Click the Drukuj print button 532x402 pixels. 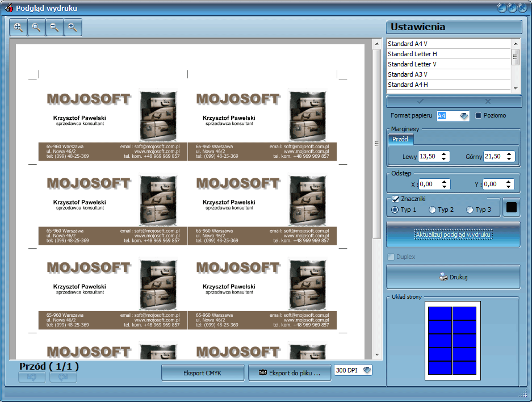tap(453, 277)
